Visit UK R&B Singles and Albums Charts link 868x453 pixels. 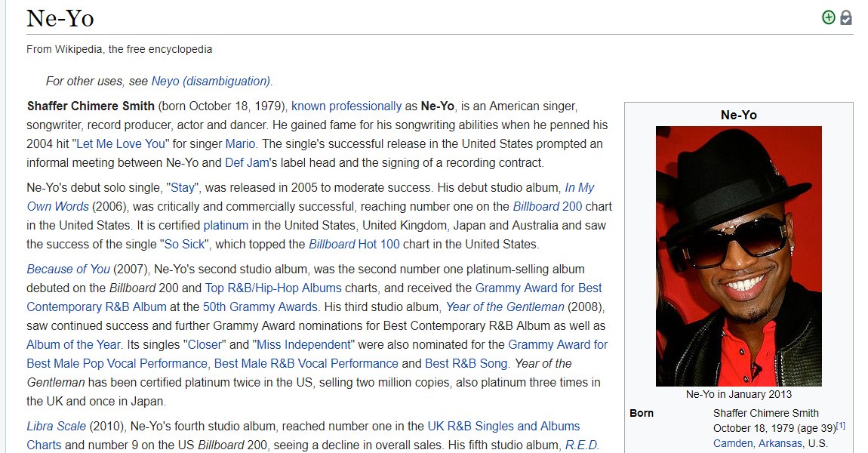pos(503,425)
